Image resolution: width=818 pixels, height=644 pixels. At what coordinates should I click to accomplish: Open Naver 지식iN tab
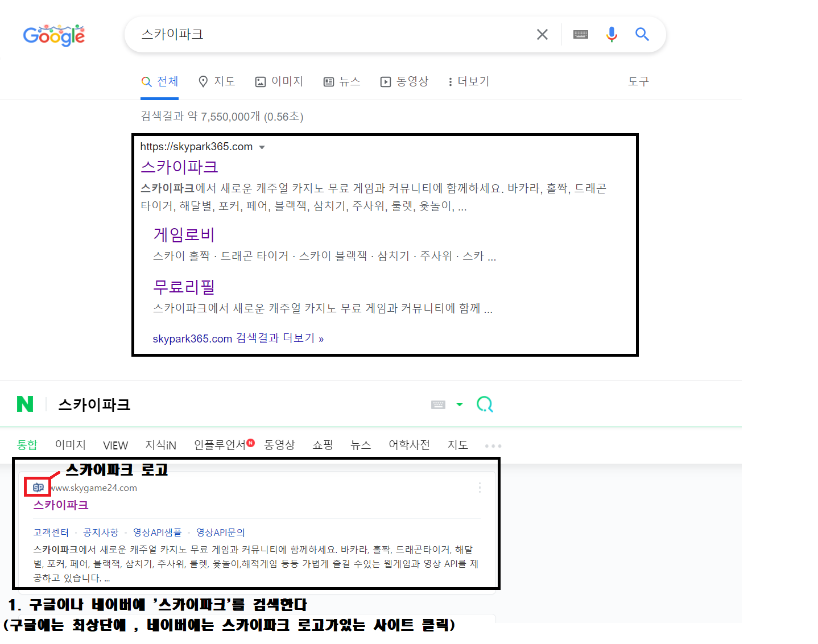161,445
